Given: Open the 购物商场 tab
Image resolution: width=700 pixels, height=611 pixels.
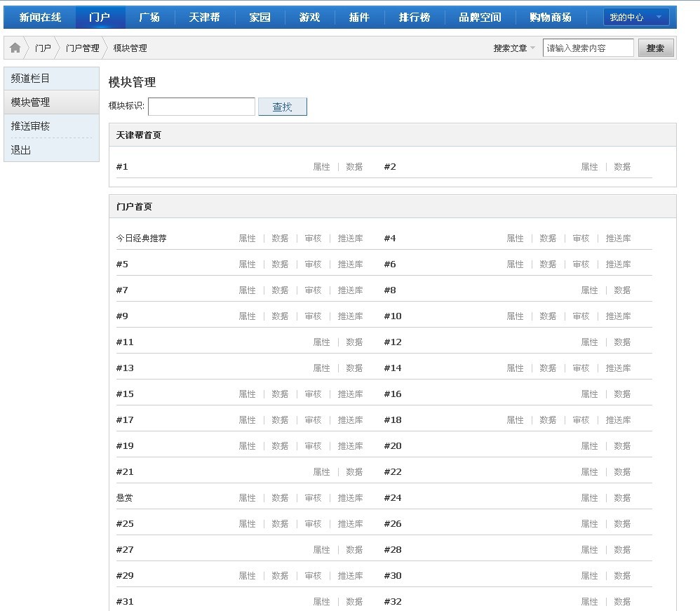Looking at the screenshot, I should click(551, 18).
